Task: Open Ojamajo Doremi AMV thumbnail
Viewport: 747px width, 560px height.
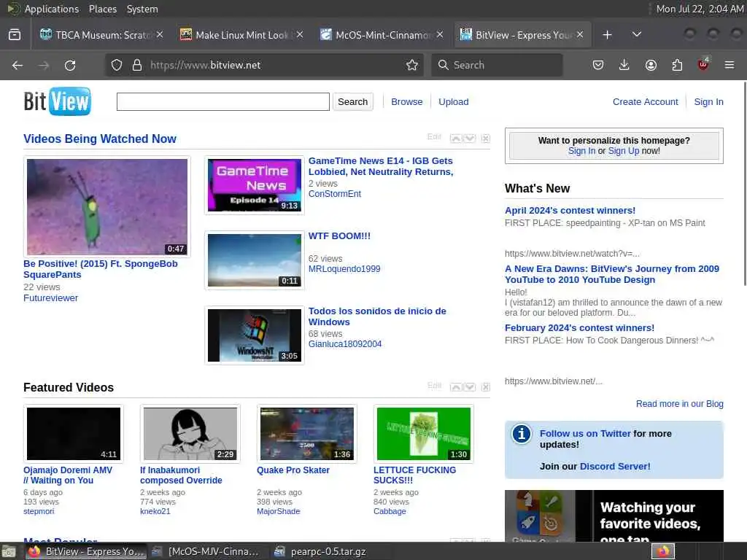Action: coord(74,434)
